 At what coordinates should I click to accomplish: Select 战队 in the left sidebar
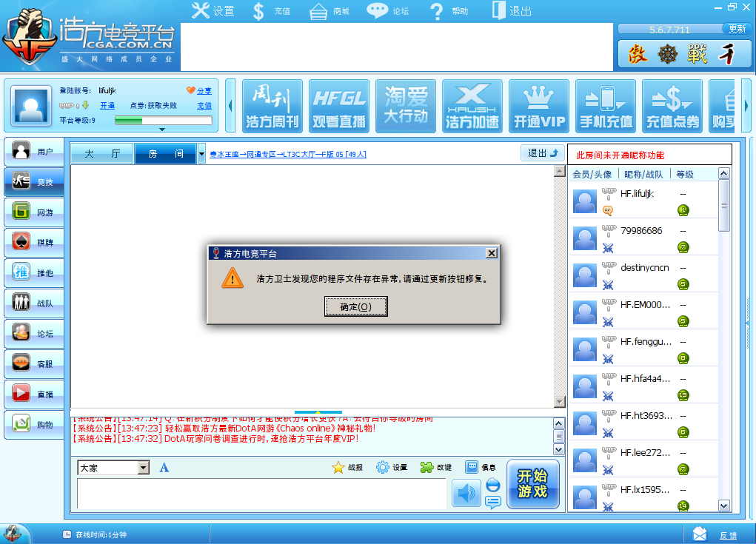click(34, 303)
